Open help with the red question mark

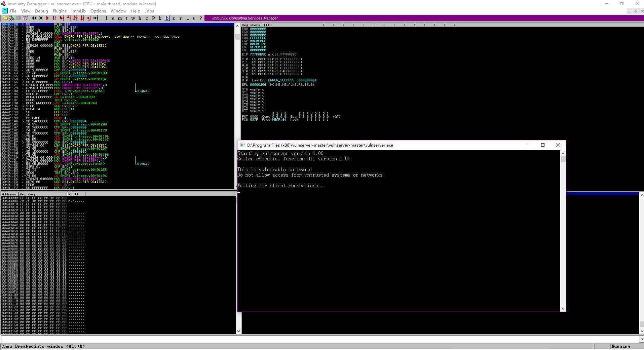(200, 18)
